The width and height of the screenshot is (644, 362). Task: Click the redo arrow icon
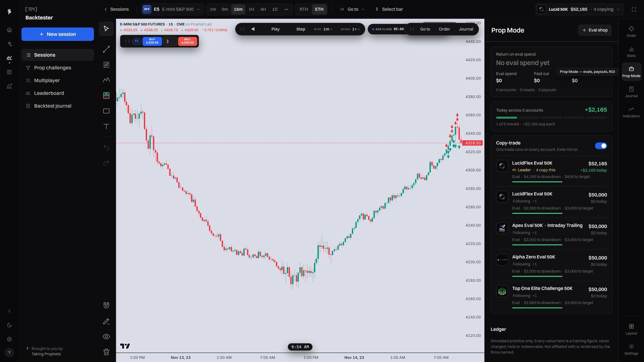point(106,163)
